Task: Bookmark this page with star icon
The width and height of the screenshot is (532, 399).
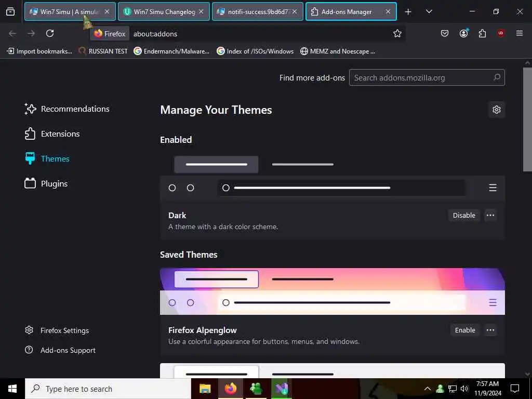Action: 397,33
